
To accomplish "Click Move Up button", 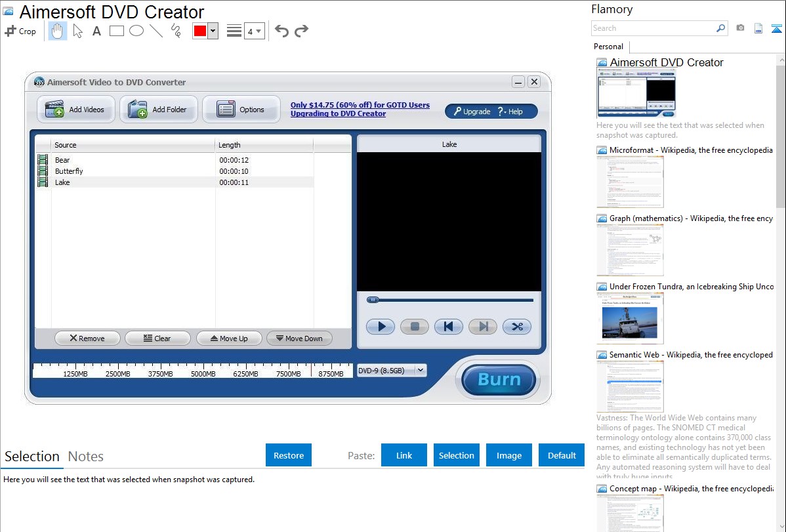I will (229, 338).
